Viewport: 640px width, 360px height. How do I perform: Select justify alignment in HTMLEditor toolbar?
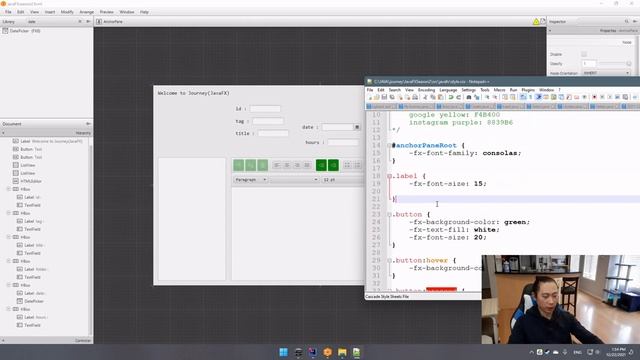pyautogui.click(x=307, y=165)
